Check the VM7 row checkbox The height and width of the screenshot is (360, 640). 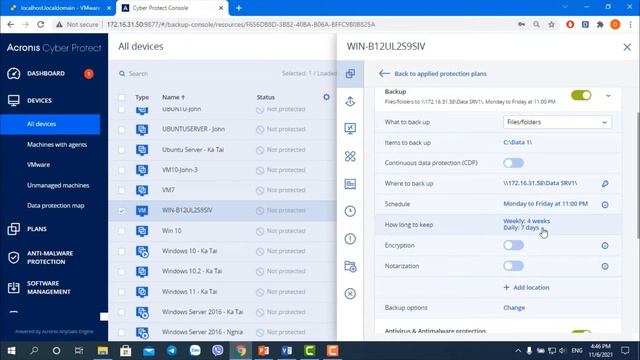tap(122, 190)
